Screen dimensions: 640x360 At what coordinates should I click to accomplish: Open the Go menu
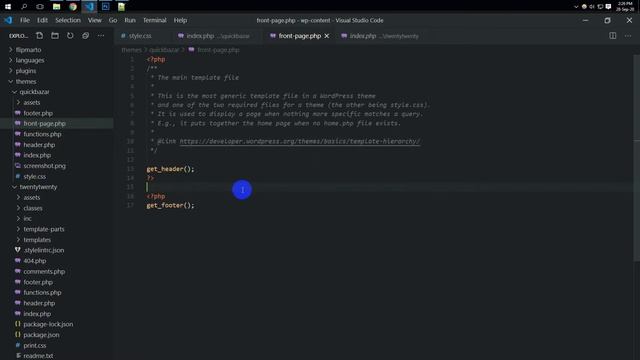click(x=113, y=20)
